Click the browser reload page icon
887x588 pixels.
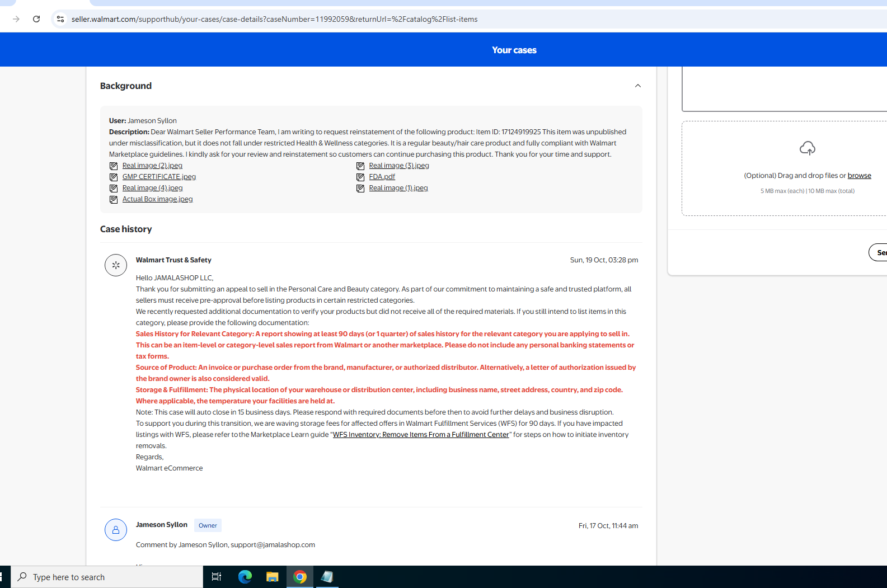point(36,19)
